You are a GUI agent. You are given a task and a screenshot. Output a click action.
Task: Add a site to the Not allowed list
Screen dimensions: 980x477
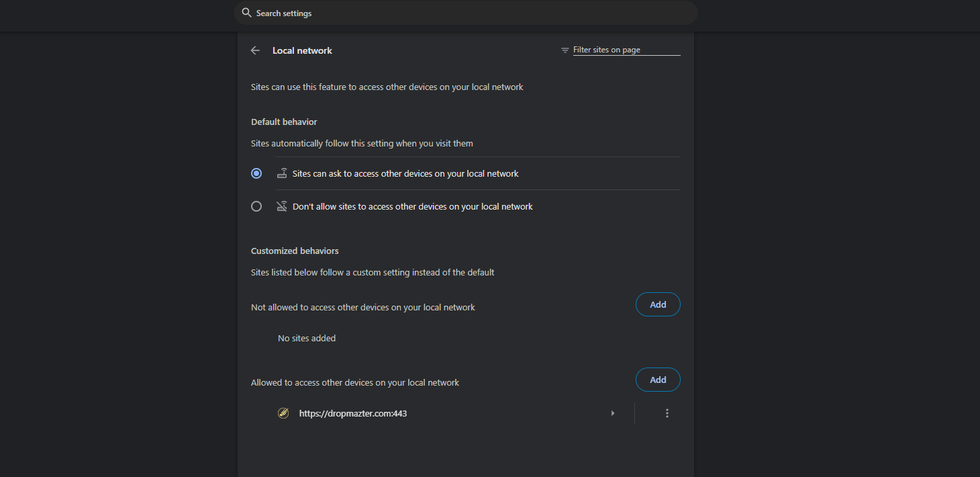tap(658, 304)
